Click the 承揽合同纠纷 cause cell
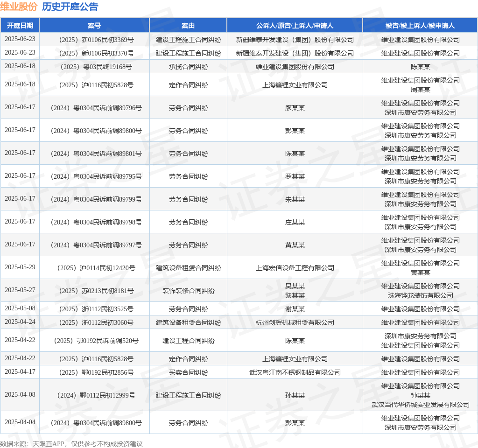478x448 pixels. click(x=189, y=67)
